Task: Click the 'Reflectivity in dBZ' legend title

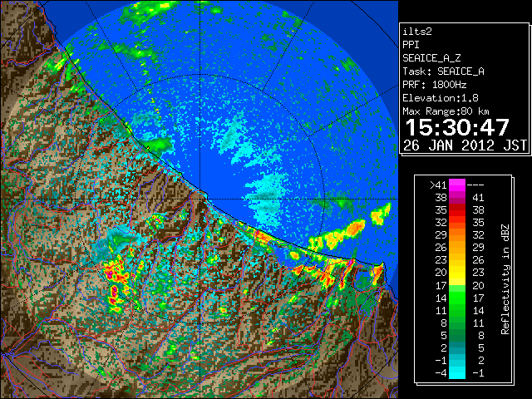Action: pyautogui.click(x=505, y=279)
